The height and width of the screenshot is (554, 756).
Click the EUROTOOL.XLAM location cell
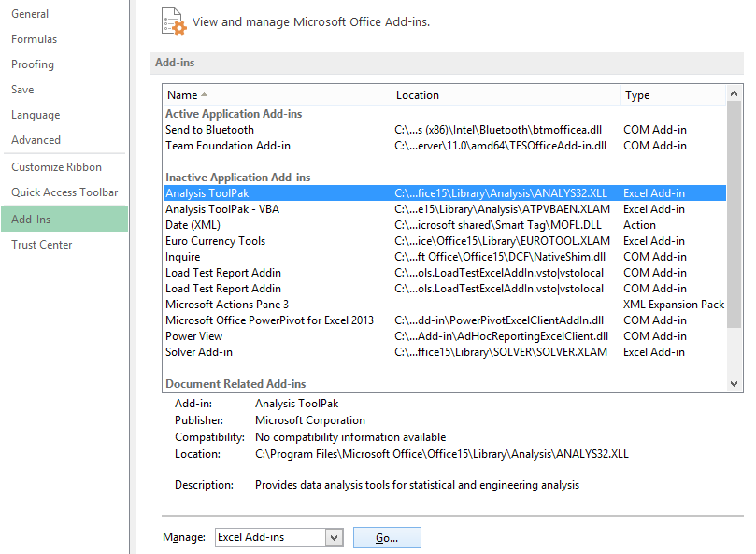503,241
